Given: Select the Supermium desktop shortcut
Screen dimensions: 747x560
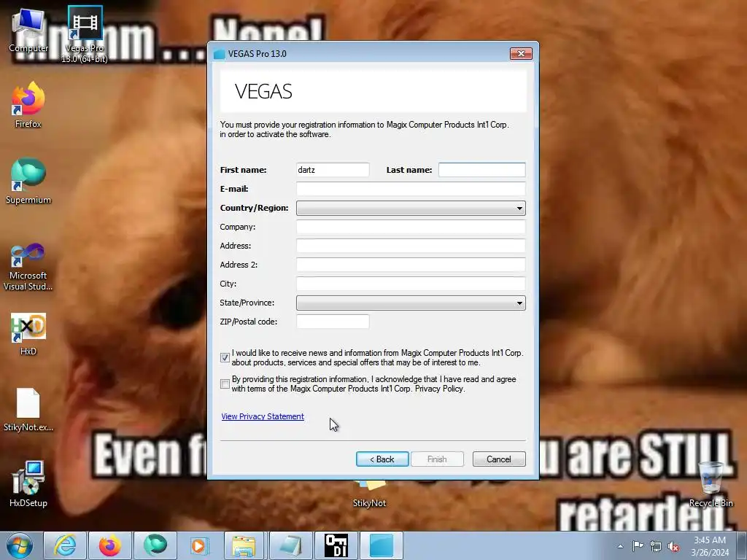Looking at the screenshot, I should [x=28, y=181].
